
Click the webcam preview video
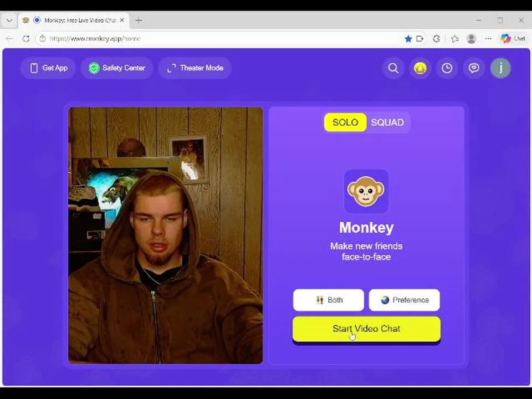click(x=166, y=236)
